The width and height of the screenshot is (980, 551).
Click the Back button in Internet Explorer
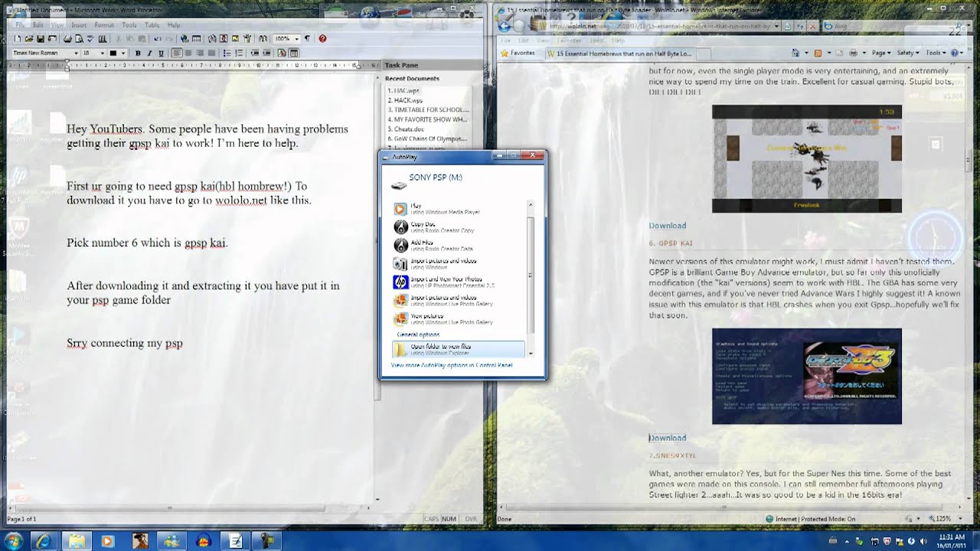tap(504, 26)
